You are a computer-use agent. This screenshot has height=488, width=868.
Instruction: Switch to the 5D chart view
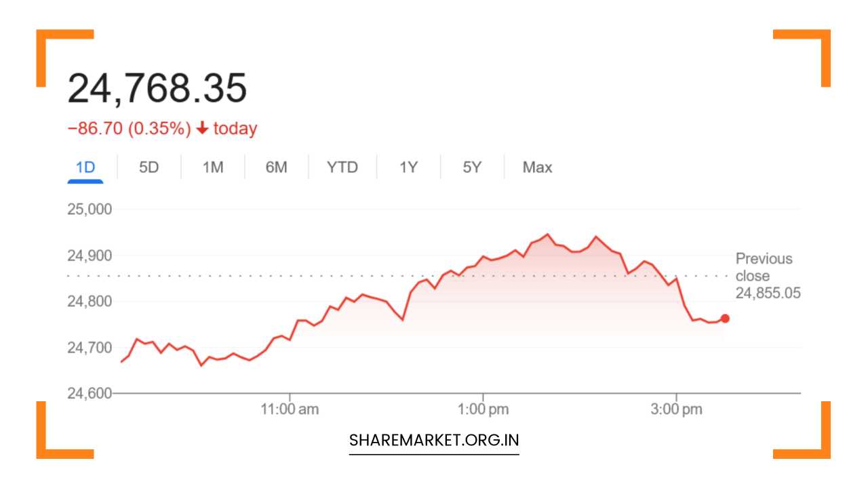click(x=149, y=167)
